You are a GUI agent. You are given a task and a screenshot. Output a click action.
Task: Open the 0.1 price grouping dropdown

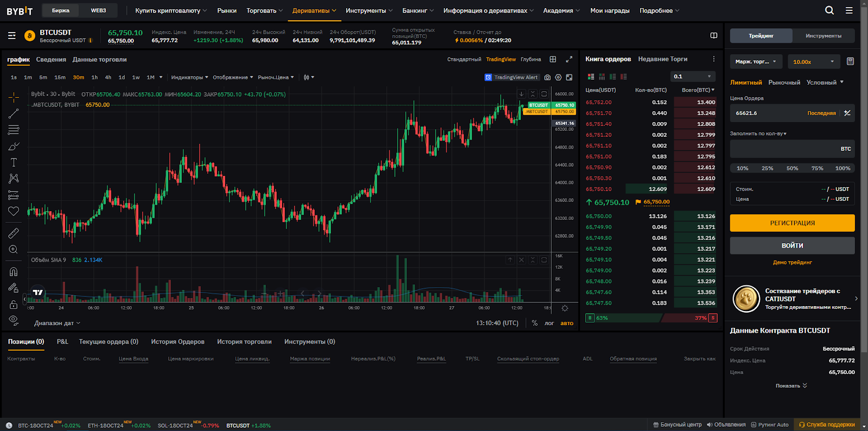[x=693, y=77]
